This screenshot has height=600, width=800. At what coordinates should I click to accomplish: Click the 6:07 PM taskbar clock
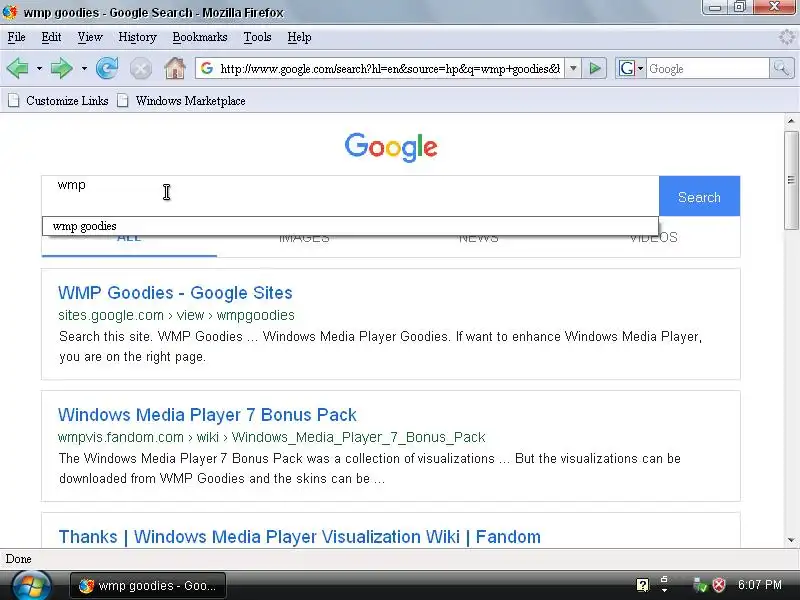coord(760,585)
